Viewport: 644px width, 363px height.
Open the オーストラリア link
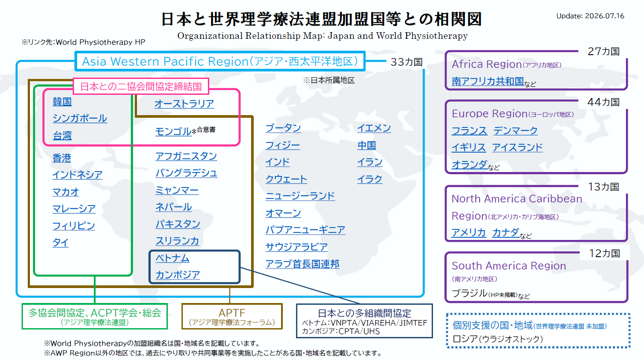click(x=184, y=104)
